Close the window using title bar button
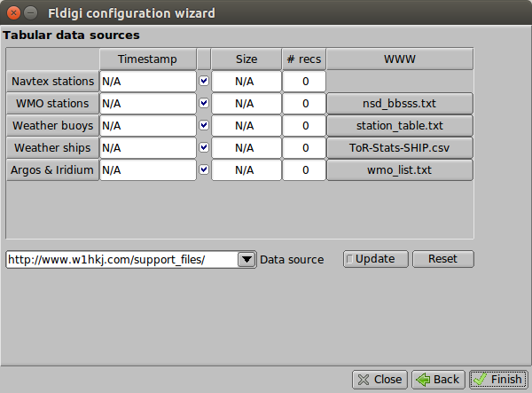 (x=12, y=13)
